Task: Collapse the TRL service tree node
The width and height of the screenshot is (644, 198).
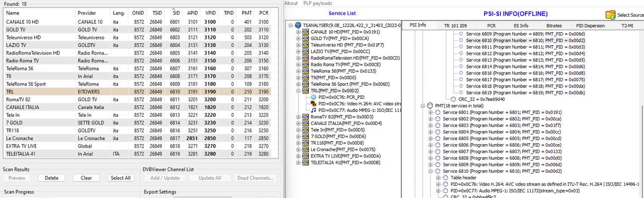Action: [x=298, y=90]
